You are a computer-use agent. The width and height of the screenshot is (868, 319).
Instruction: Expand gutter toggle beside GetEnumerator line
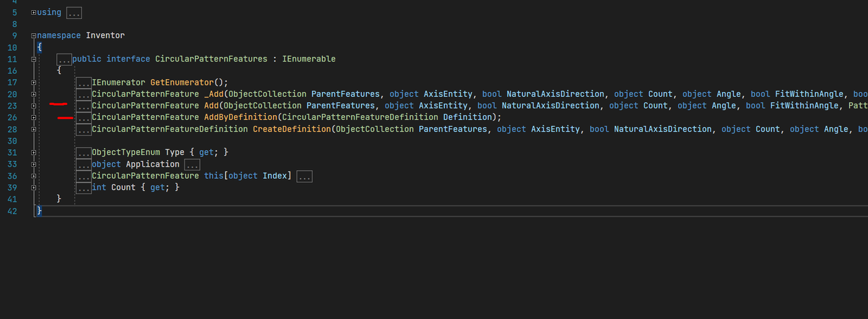[x=34, y=83]
